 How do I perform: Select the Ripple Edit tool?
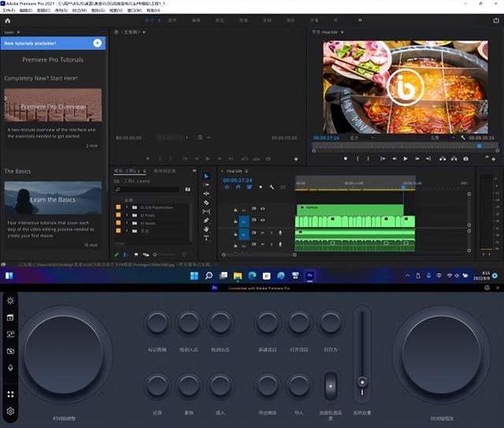[x=206, y=193]
